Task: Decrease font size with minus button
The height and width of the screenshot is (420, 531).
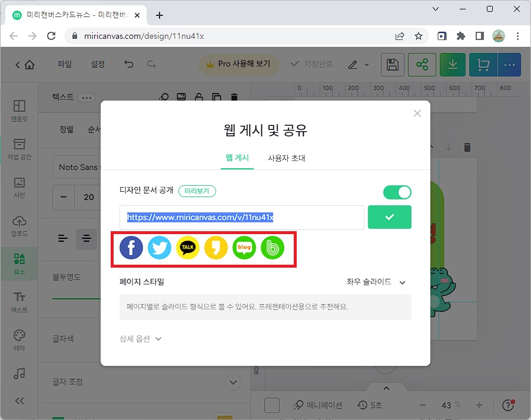Action: (x=64, y=197)
